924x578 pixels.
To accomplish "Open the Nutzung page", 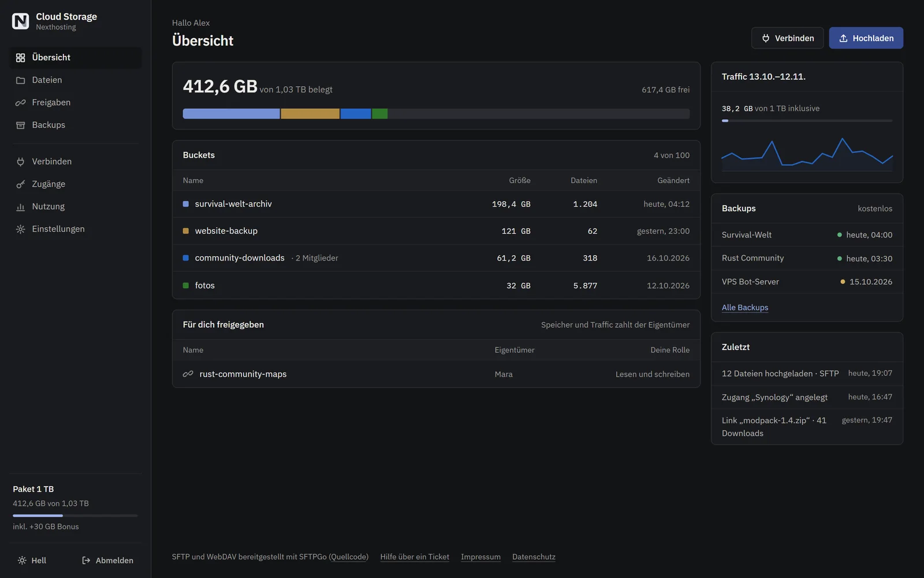I will pyautogui.click(x=76, y=207).
